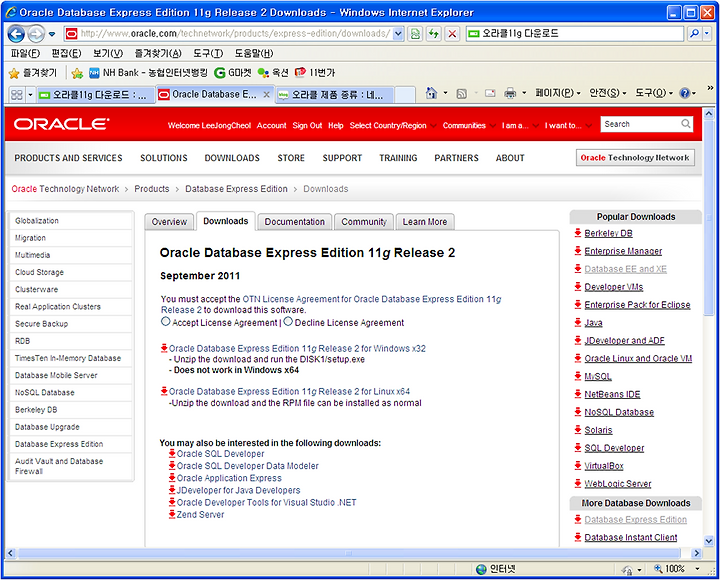Click download icon beside Windows x32 link
720x580 pixels.
point(164,348)
